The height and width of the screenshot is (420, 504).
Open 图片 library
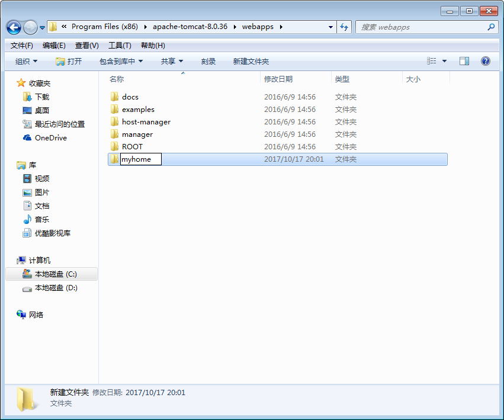coord(36,193)
